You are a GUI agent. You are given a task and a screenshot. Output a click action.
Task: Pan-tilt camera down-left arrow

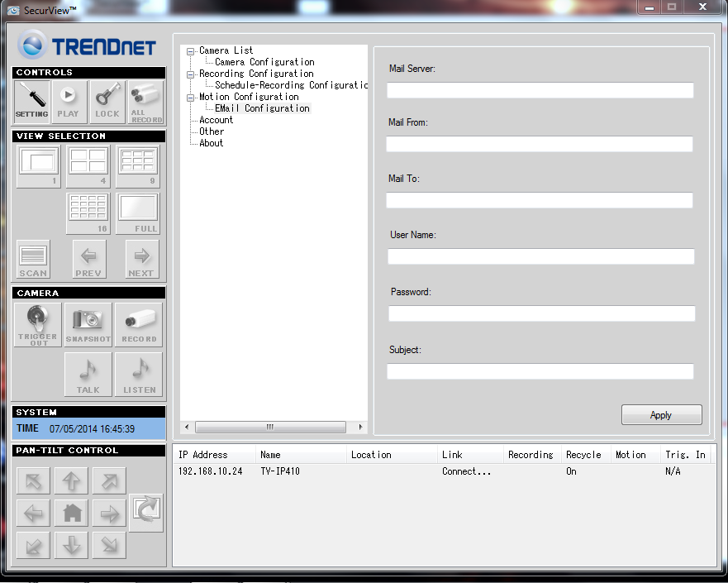pyautogui.click(x=33, y=545)
